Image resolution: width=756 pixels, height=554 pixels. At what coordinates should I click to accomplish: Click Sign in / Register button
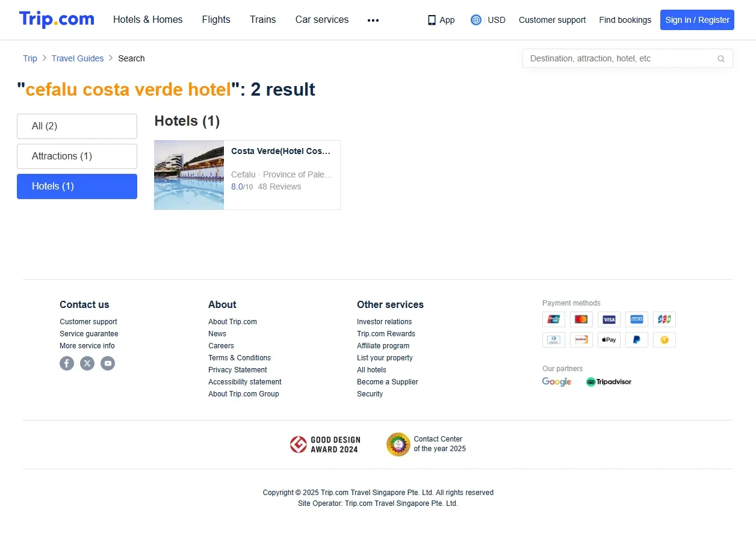click(697, 20)
